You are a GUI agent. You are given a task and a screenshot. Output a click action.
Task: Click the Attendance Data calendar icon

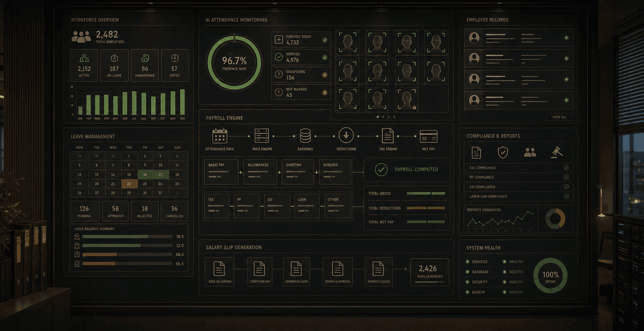pos(220,136)
